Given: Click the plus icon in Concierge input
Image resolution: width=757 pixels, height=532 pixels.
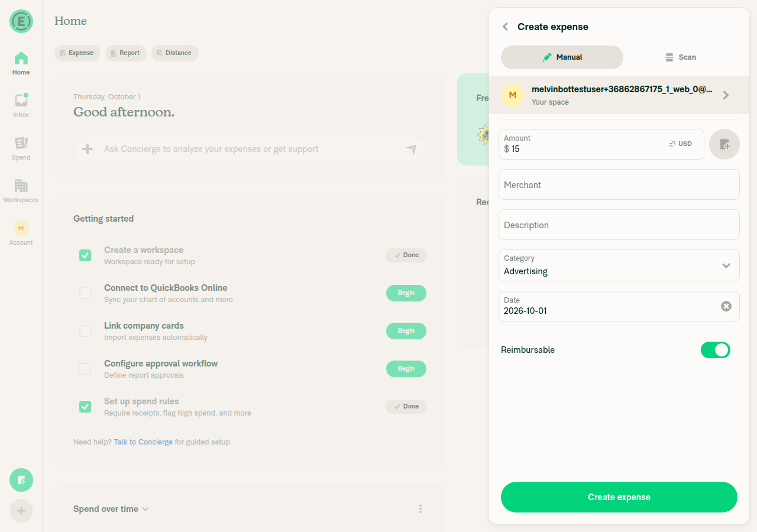Looking at the screenshot, I should [x=88, y=149].
